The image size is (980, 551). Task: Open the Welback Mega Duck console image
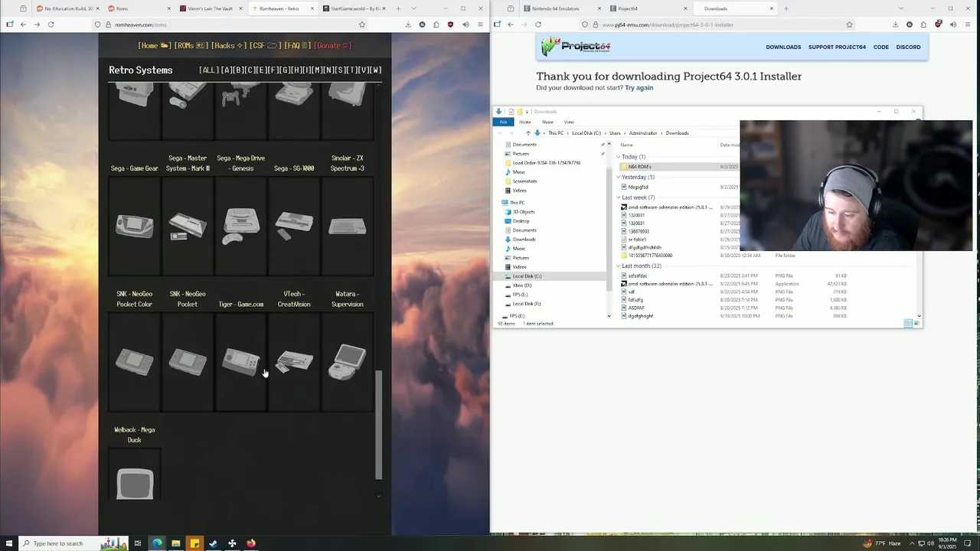135,475
